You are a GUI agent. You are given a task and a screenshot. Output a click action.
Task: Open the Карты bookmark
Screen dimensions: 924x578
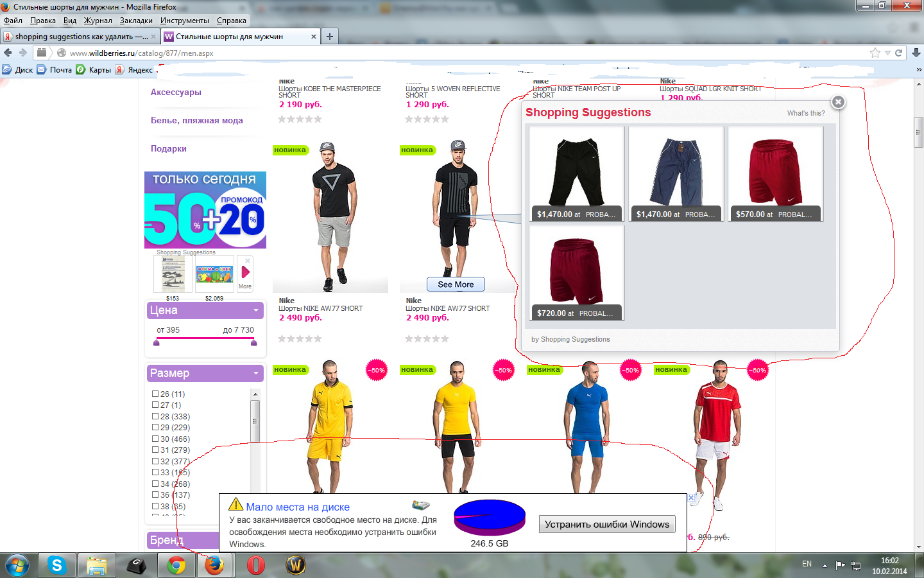click(94, 69)
